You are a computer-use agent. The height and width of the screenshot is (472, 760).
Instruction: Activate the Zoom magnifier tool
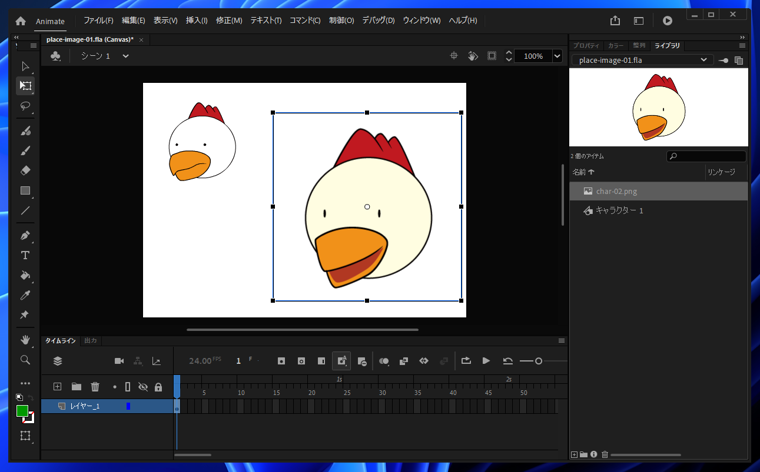[26, 360]
